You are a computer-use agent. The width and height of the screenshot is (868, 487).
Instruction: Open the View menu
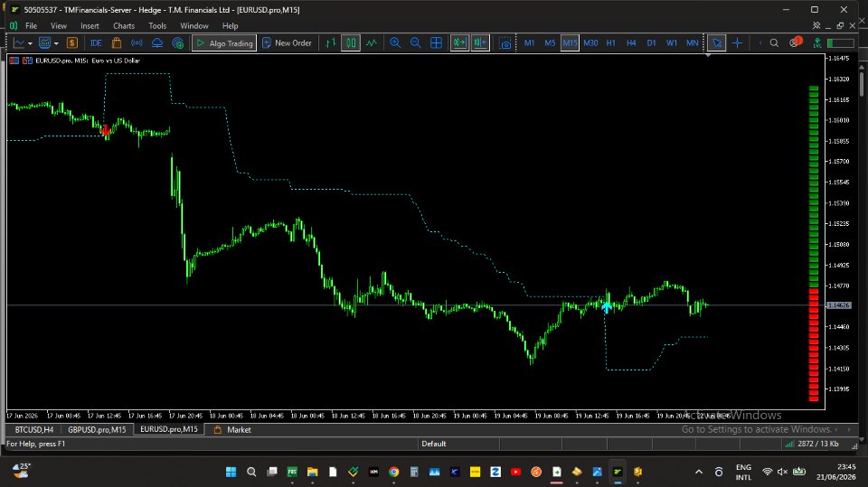point(59,25)
